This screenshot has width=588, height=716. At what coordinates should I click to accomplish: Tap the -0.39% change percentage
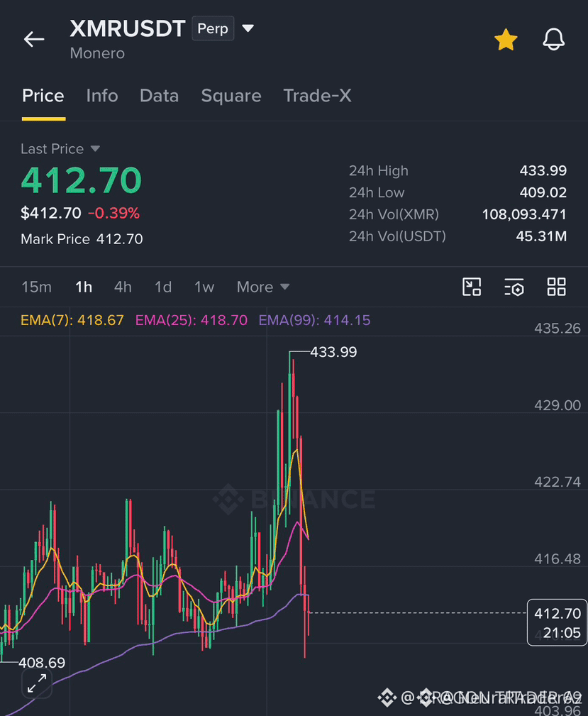pos(113,214)
